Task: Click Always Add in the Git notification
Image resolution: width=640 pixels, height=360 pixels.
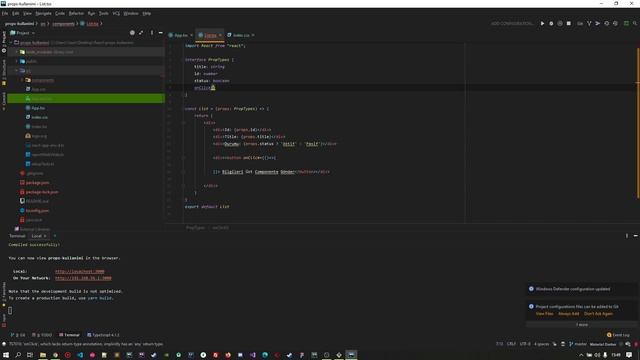Action: [x=569, y=313]
